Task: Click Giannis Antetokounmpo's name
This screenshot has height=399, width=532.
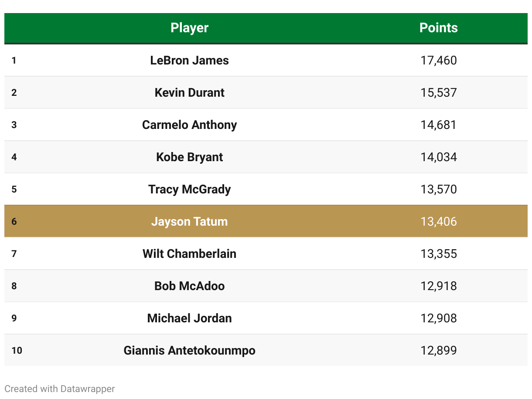Action: [189, 350]
